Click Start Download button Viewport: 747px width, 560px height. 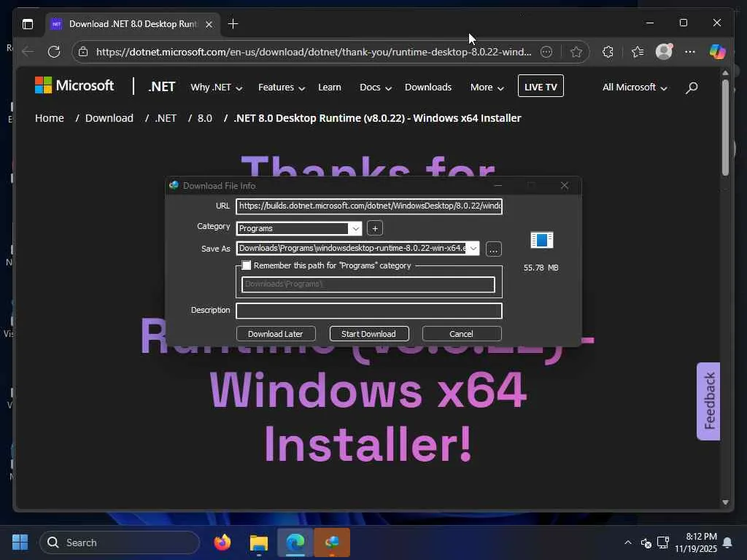pyautogui.click(x=368, y=334)
